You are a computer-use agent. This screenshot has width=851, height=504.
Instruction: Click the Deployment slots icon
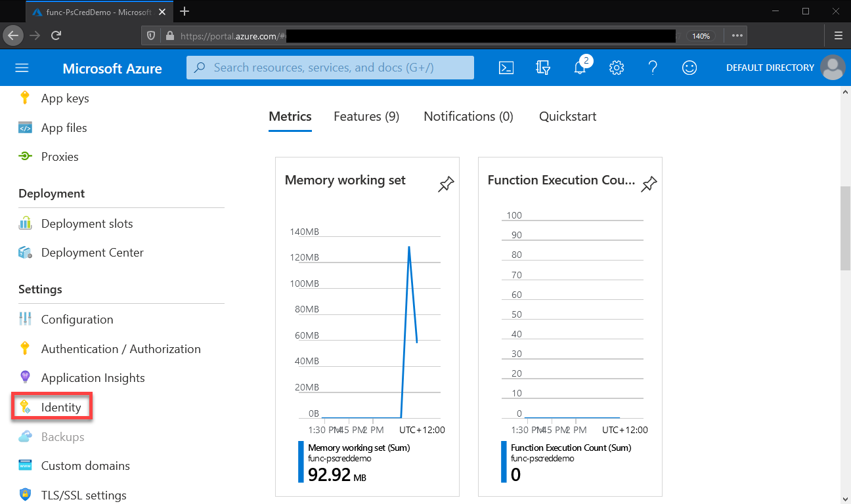(x=25, y=224)
